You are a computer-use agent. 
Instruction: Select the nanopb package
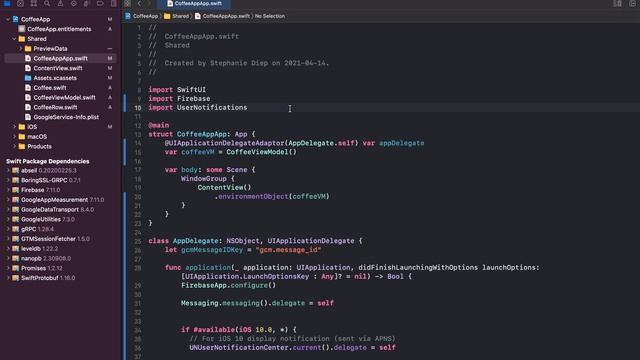[x=60, y=259]
